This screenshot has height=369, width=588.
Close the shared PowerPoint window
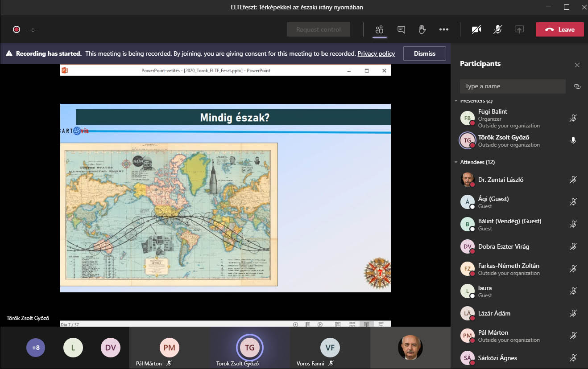[x=384, y=70]
